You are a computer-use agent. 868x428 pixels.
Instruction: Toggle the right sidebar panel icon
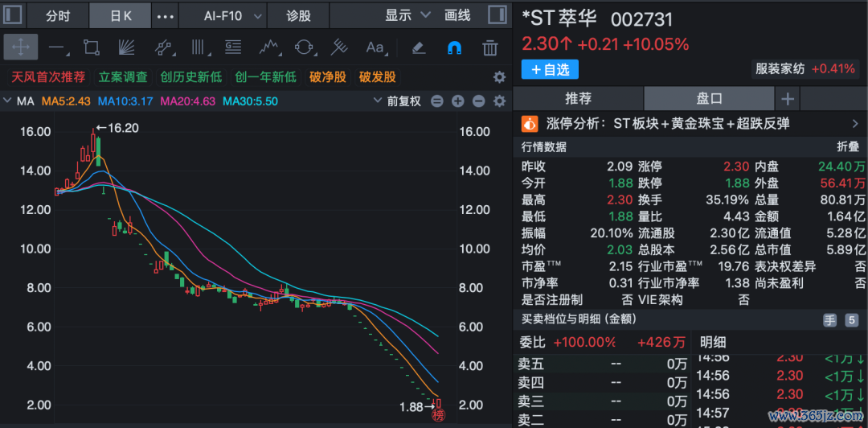coord(497,15)
